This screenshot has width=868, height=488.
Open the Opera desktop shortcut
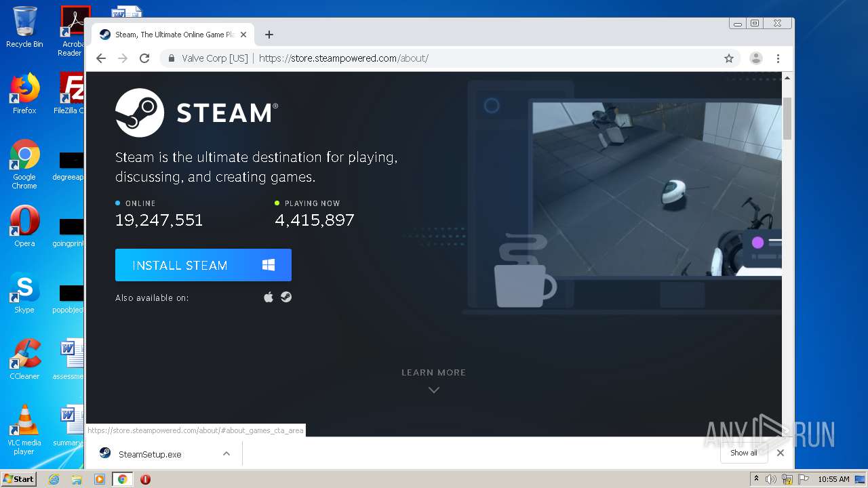pyautogui.click(x=24, y=226)
